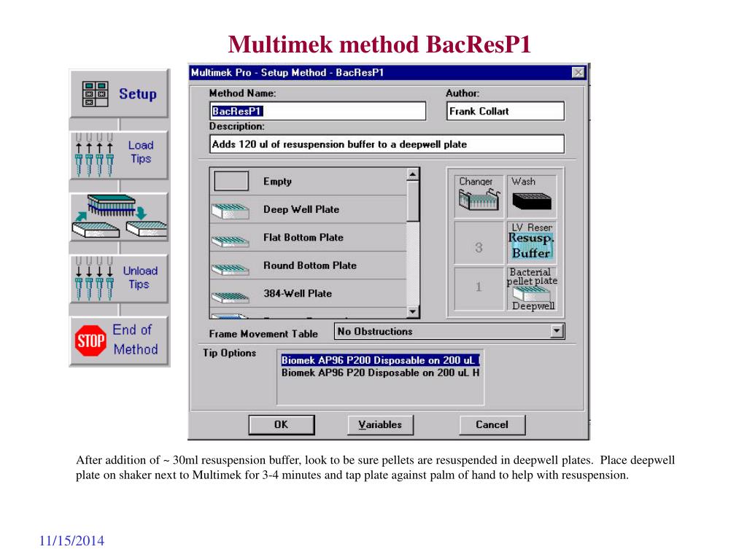Select Biomek AP96 P200 Disposable tip option
Screen dimensions: 747x560
pyautogui.click(x=380, y=360)
